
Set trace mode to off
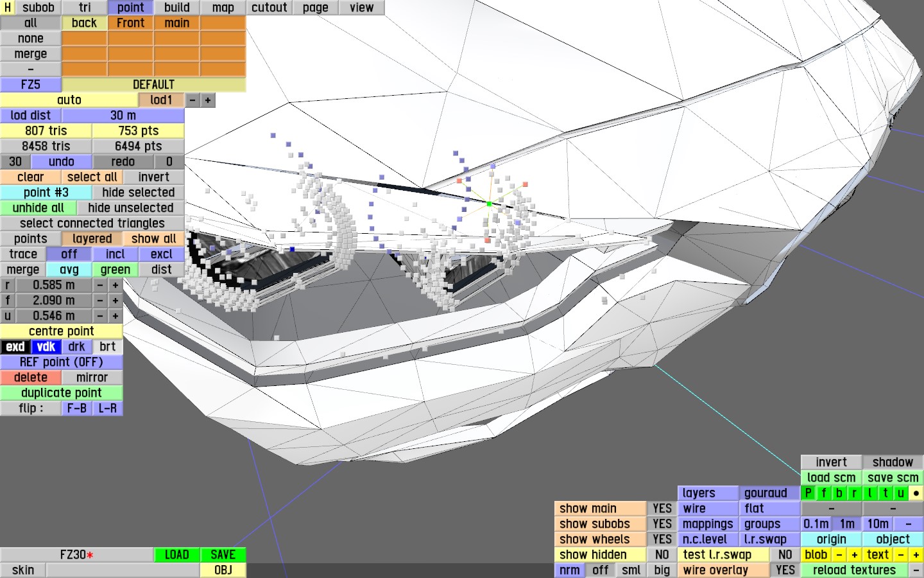click(69, 254)
